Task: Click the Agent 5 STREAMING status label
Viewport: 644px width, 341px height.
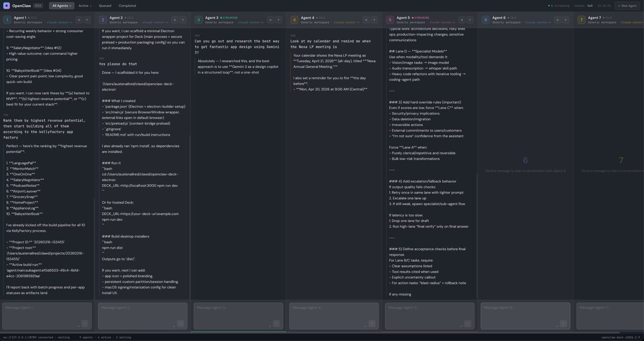Action: tap(421, 18)
